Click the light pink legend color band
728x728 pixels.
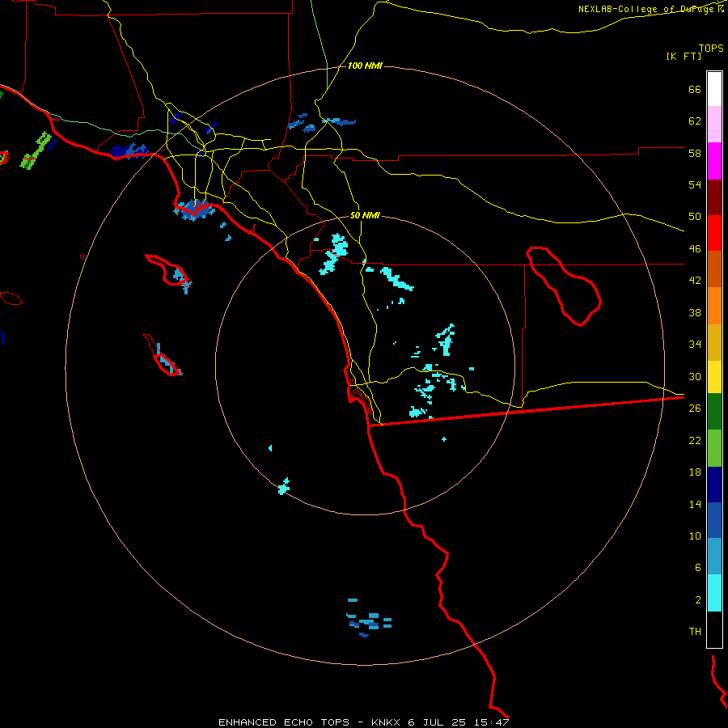tap(714, 124)
